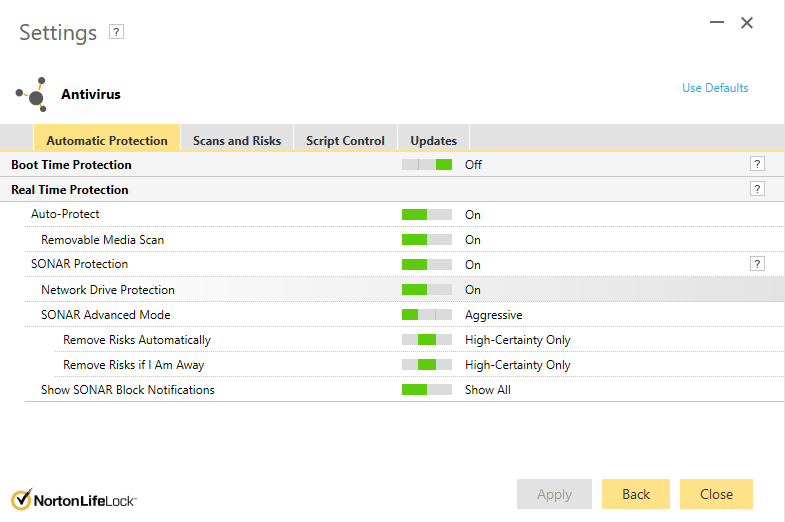Screen dimensions: 785x522
Task: Toggle Network Drive Protection
Action: [427, 290]
